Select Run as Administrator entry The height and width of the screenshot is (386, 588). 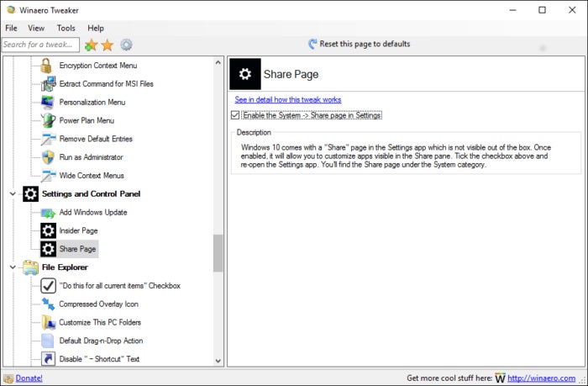(x=91, y=157)
